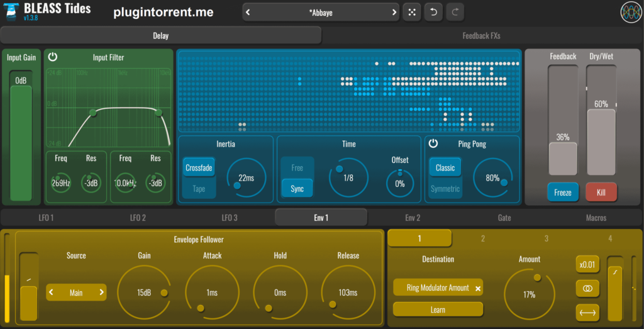This screenshot has width=644, height=329.
Task: Select modulation slot 3 tab
Action: point(547,238)
